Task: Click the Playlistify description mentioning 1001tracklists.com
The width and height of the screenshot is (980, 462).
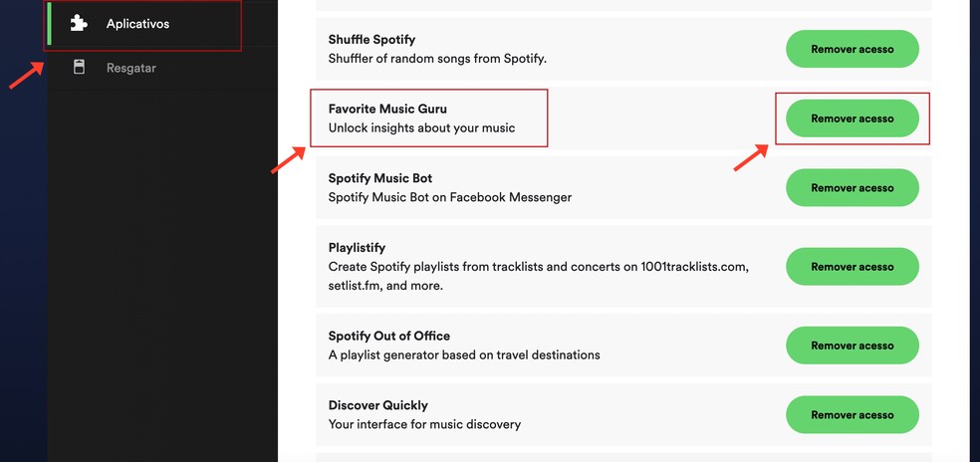Action: [x=538, y=277]
